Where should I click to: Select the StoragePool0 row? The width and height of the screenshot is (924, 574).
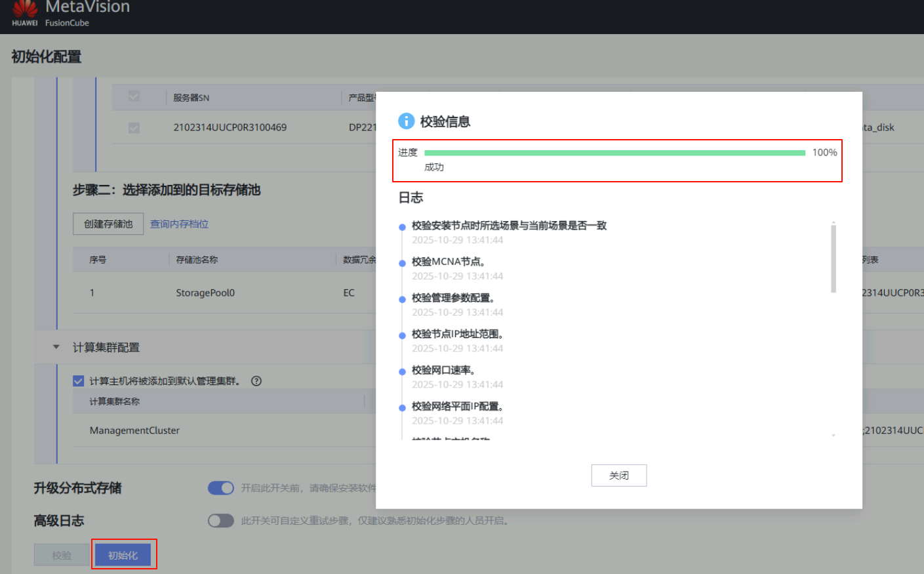[x=205, y=293]
